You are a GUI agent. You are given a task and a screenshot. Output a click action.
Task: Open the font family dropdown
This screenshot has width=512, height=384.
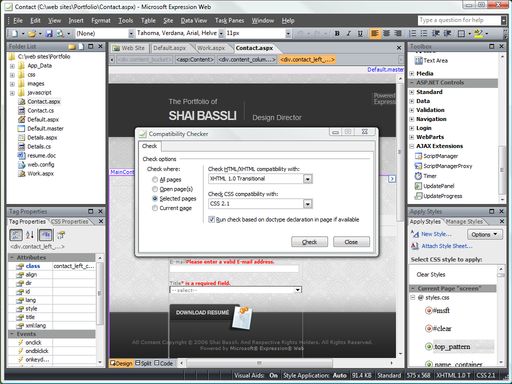pyautogui.click(x=221, y=33)
